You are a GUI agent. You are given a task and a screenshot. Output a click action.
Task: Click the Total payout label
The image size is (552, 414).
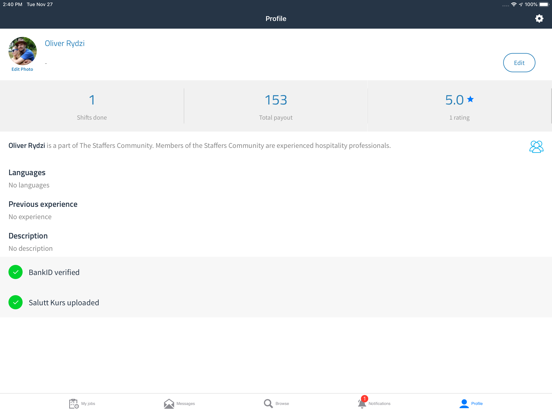(276, 118)
